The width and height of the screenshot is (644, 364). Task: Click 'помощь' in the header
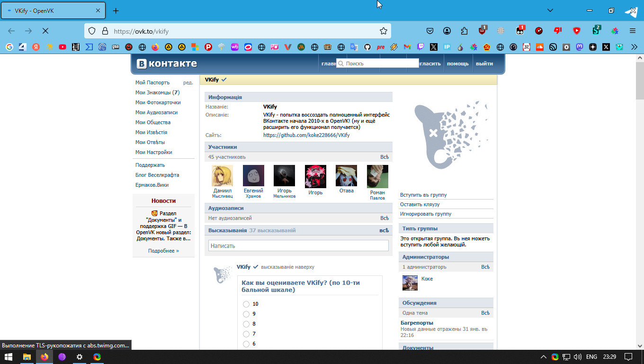click(458, 64)
